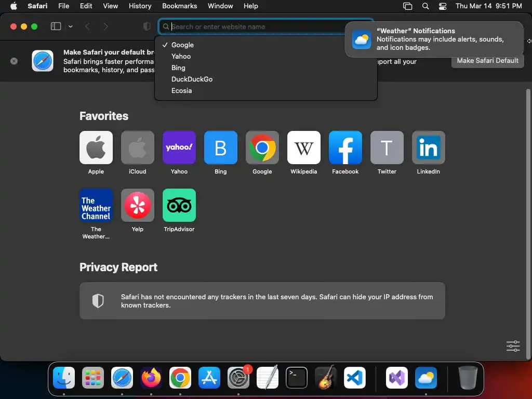Viewport: 532px width, 399px height.
Task: Open the Trash in the Dock
Action: [x=468, y=378]
